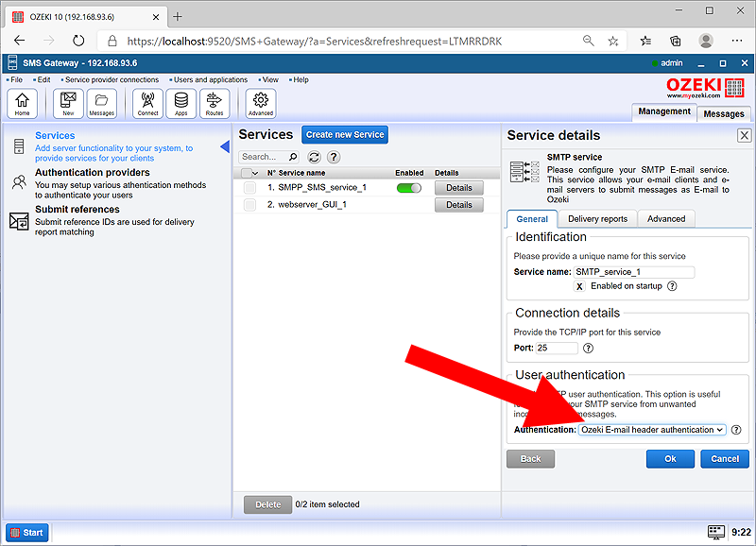Click the help icon next to Authentication dropdown
This screenshot has width=756, height=546.
pos(736,430)
